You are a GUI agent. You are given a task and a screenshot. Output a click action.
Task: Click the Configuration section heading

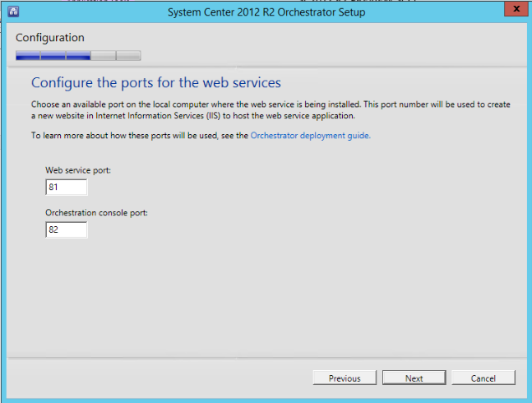pyautogui.click(x=49, y=38)
